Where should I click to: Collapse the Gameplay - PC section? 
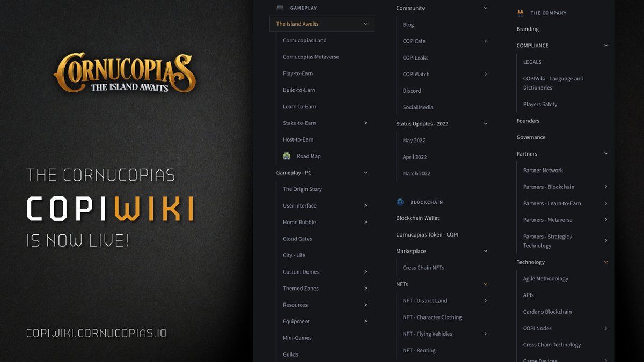point(365,173)
